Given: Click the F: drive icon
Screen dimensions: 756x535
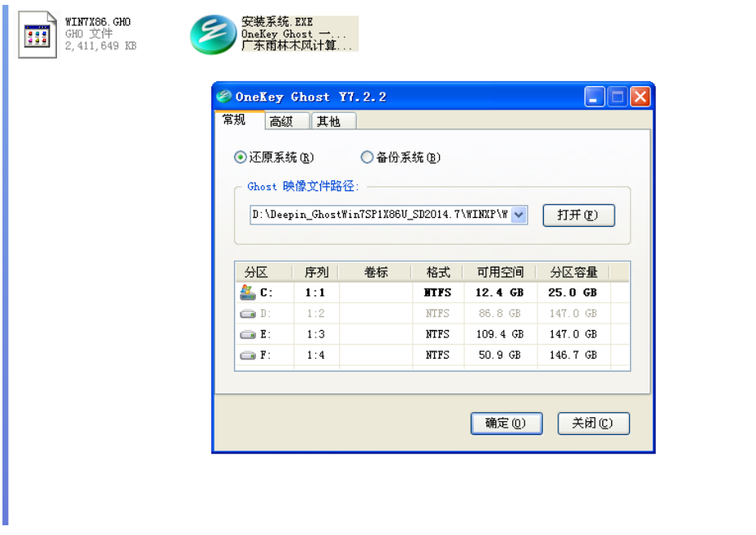Looking at the screenshot, I should pos(248,355).
